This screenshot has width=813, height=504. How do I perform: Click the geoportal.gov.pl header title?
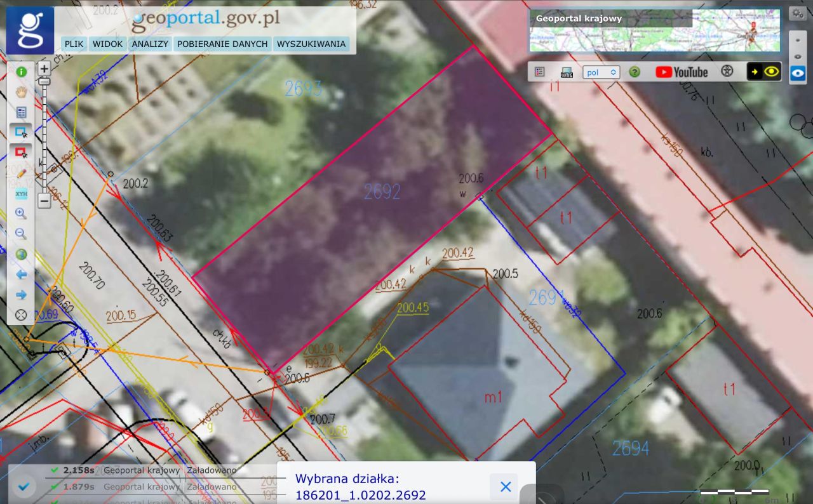click(205, 18)
